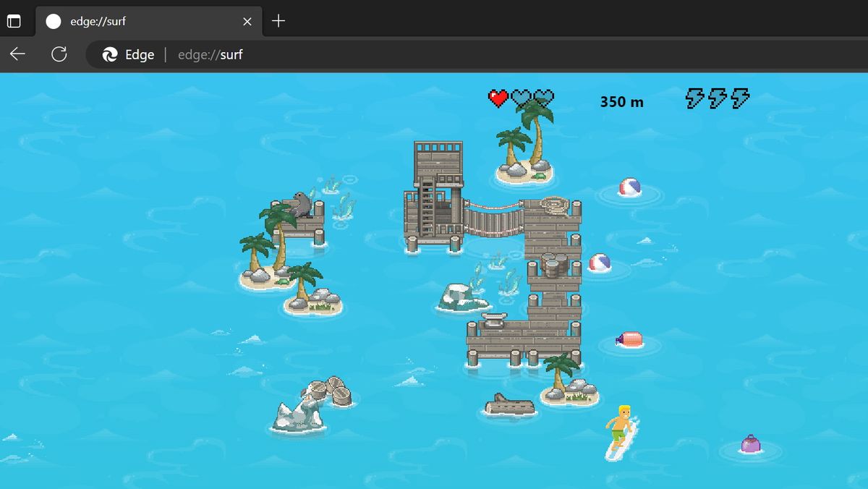Open a new tab with the plus button

[x=278, y=20]
